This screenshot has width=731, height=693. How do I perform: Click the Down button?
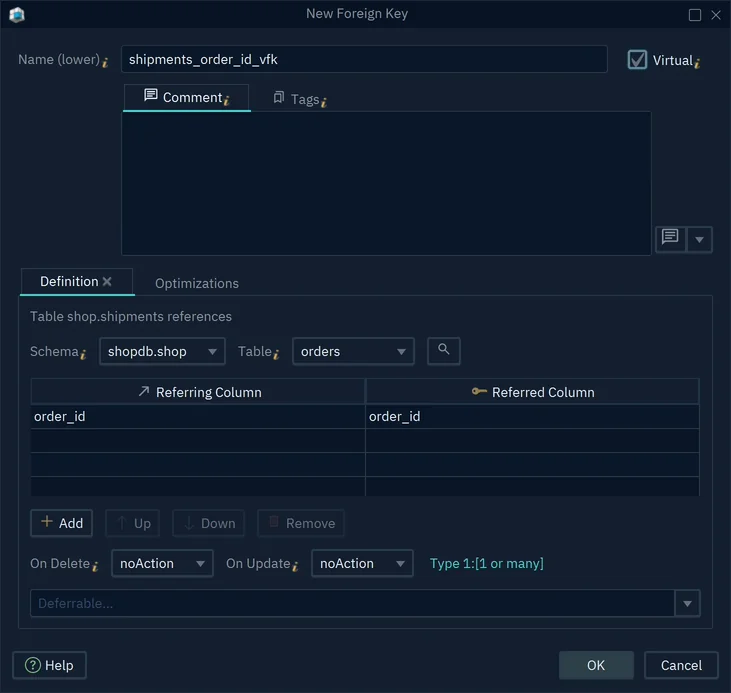[208, 523]
